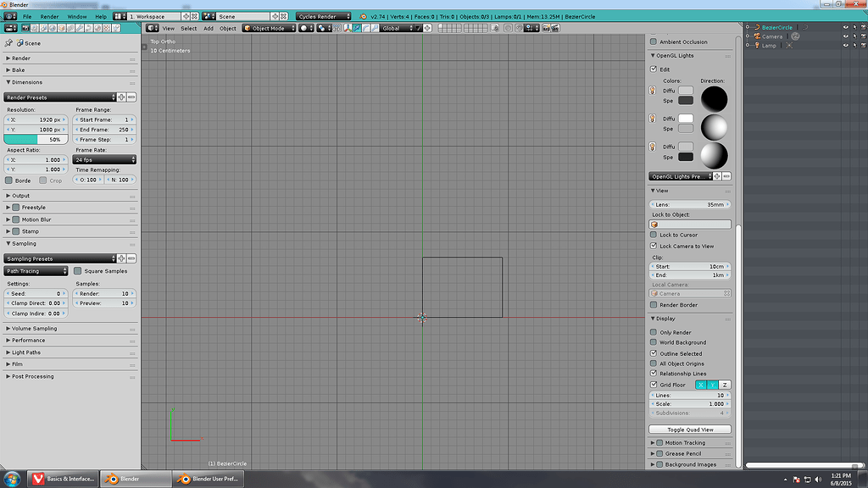
Task: Click the render camera icon in properties header
Action: point(25,28)
